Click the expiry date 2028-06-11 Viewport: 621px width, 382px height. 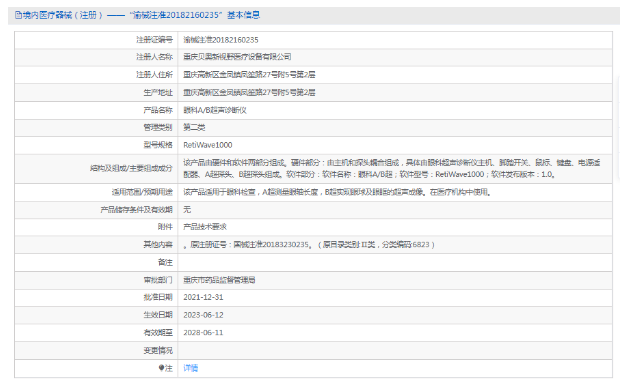point(203,333)
